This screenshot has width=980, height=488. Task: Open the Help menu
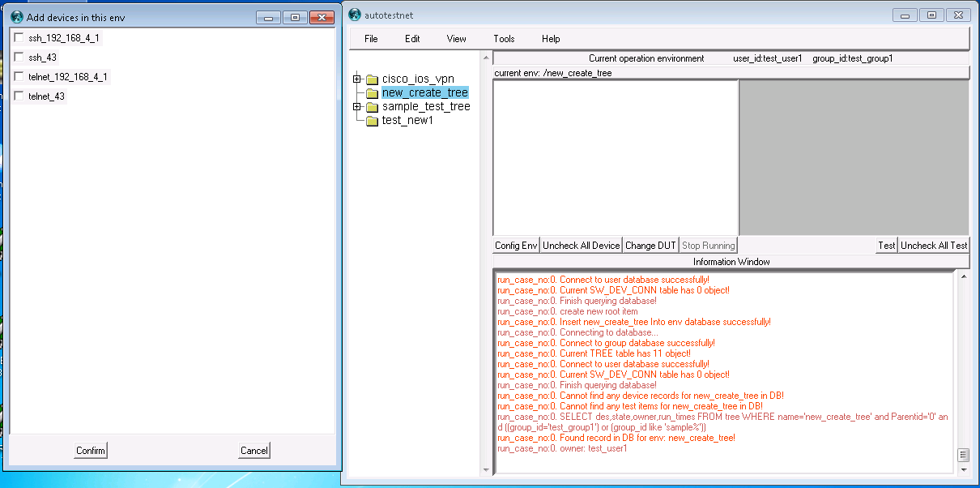click(551, 39)
